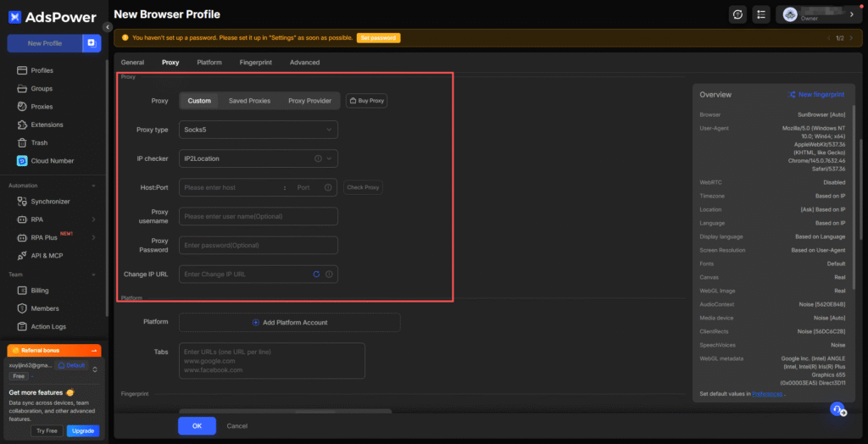Open the task list icon in header
The width and height of the screenshot is (868, 444).
761,14
